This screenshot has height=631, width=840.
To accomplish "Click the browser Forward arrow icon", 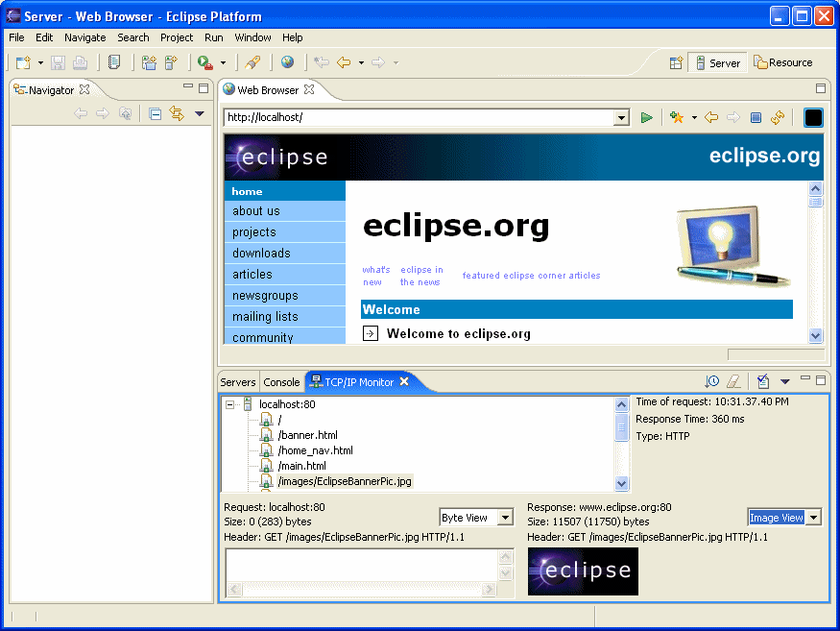I will (x=733, y=117).
